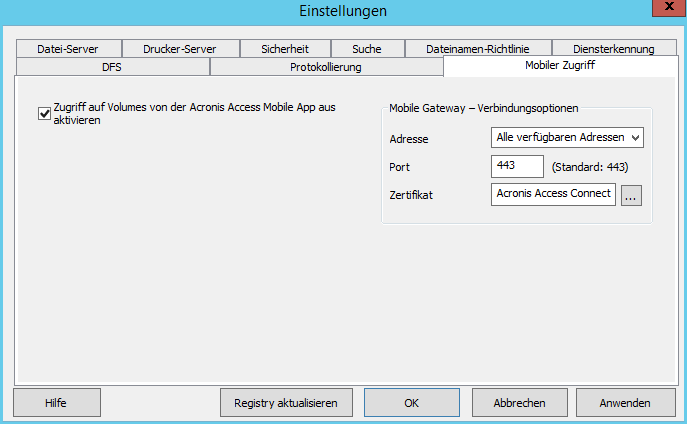Close the Einstellungen dialog window
The image size is (687, 424).
click(x=669, y=7)
